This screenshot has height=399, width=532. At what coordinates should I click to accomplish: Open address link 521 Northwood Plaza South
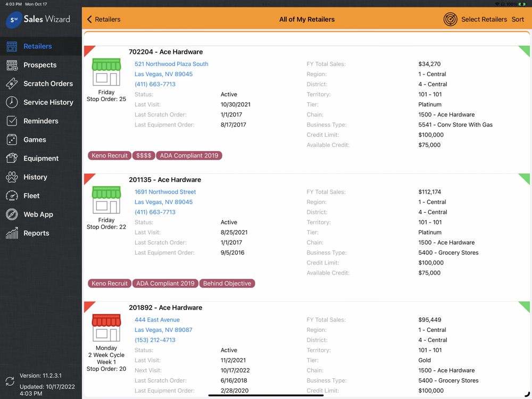[171, 64]
